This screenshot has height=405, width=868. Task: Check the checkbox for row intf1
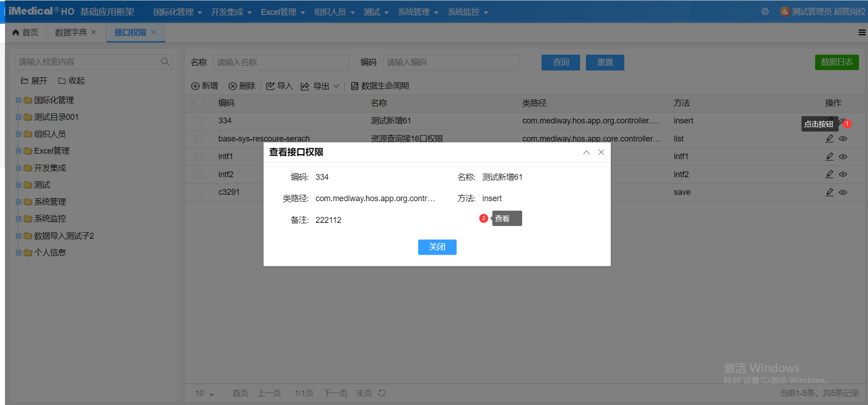click(198, 156)
